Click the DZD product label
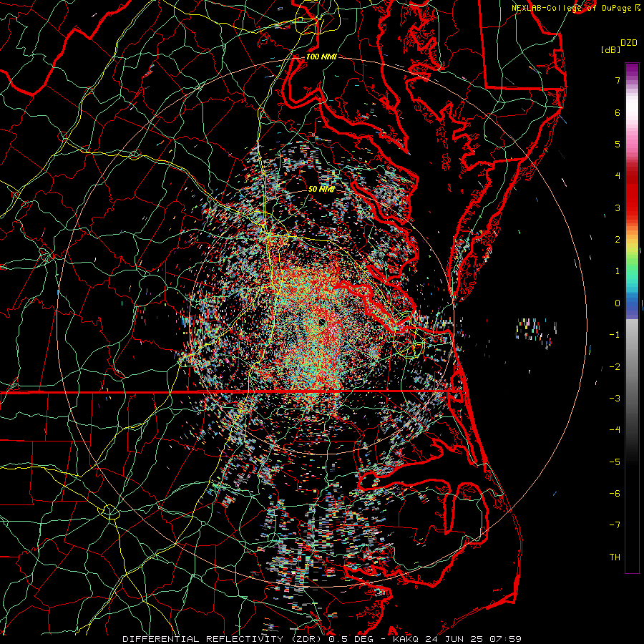The image size is (644, 644). 629,43
